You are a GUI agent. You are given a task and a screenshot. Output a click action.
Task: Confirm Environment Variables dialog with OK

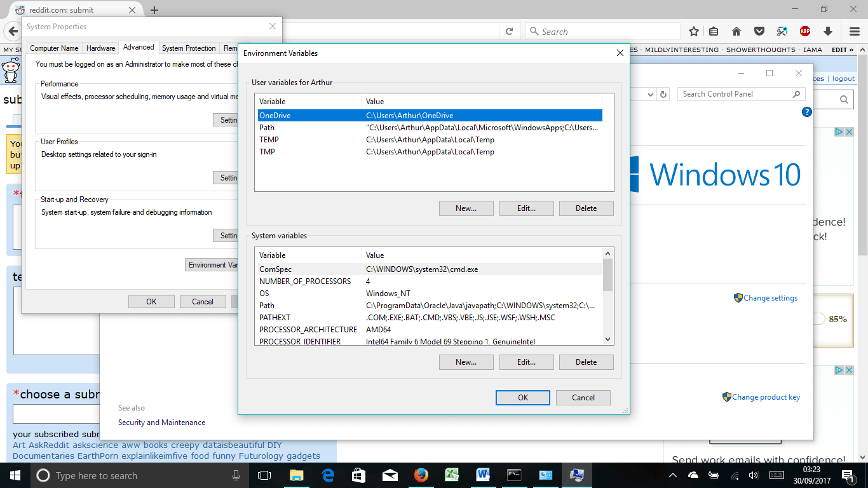click(523, 398)
